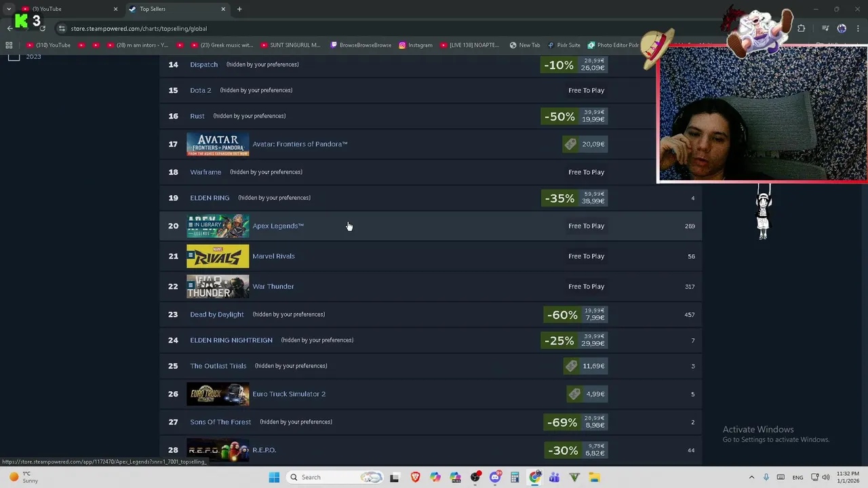Open Discord from the taskbar

(496, 477)
